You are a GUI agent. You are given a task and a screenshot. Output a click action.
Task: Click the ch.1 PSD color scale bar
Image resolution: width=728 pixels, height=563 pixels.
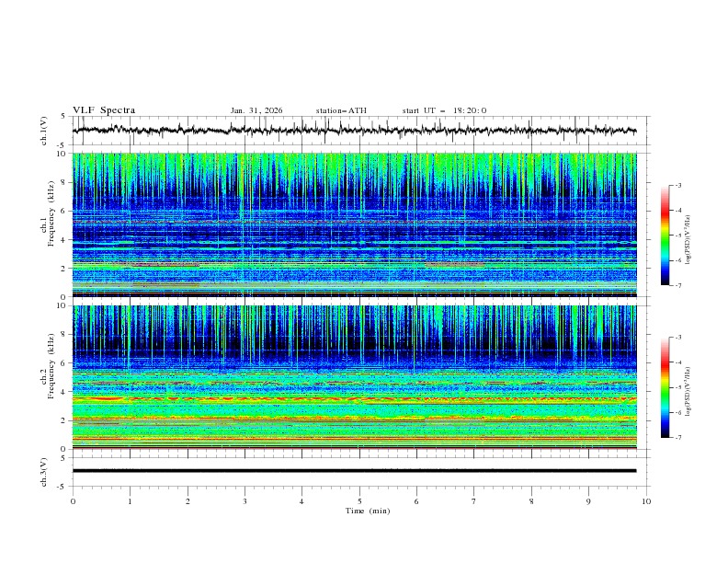[665, 236]
